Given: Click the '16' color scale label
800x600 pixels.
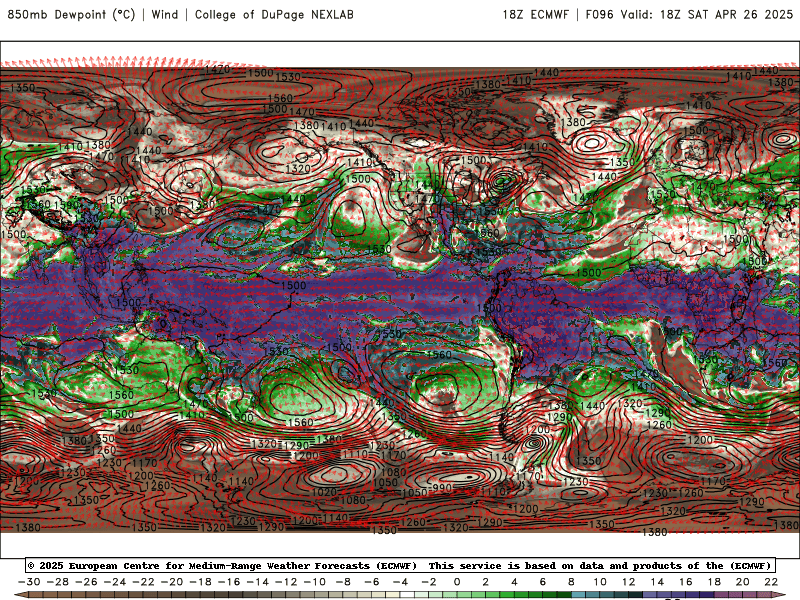Looking at the screenshot, I should coord(686,582).
